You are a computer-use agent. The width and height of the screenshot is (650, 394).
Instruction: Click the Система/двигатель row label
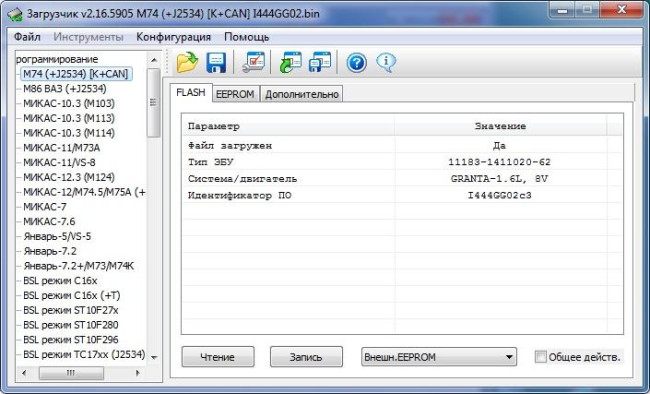(x=242, y=179)
